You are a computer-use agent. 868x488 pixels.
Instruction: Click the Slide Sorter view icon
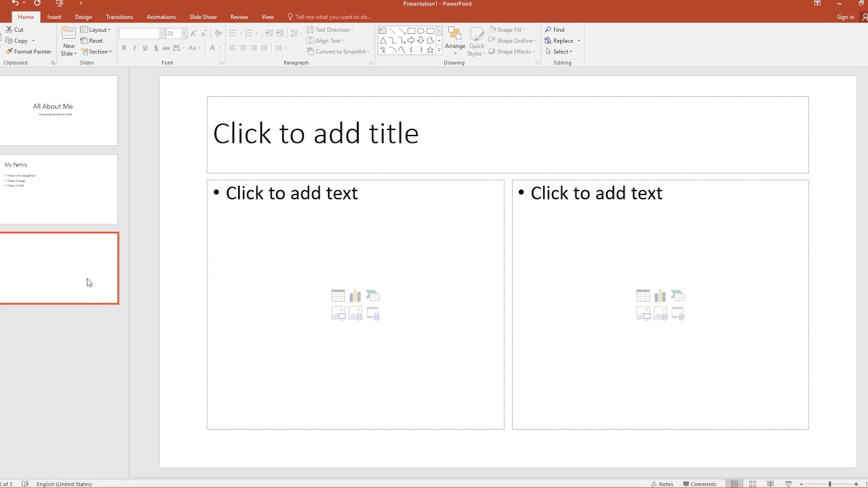point(752,484)
